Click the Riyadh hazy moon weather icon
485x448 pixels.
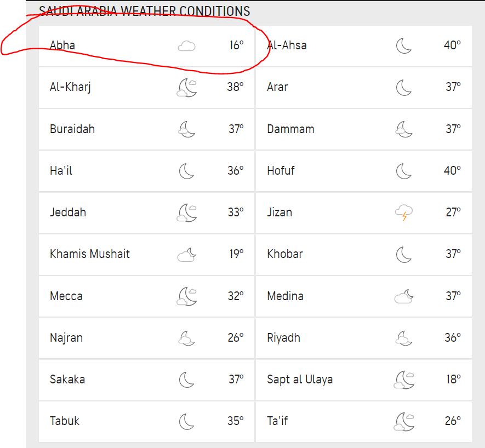pos(404,338)
